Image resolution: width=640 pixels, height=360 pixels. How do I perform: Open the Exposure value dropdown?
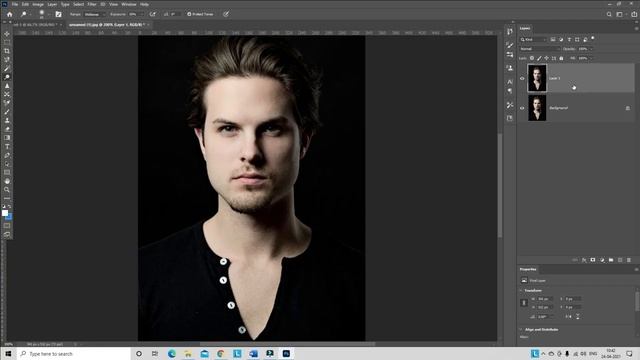(142, 14)
